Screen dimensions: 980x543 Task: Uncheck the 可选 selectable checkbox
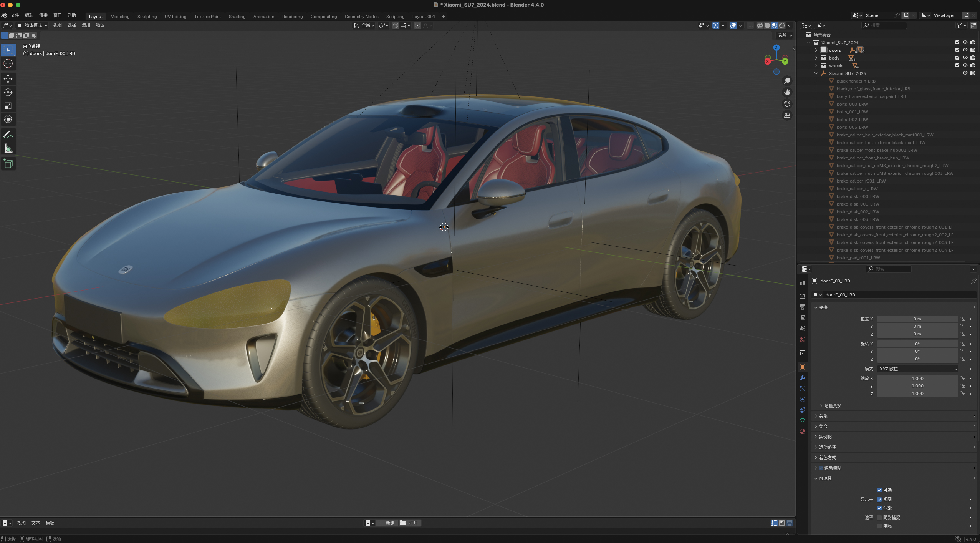point(879,490)
